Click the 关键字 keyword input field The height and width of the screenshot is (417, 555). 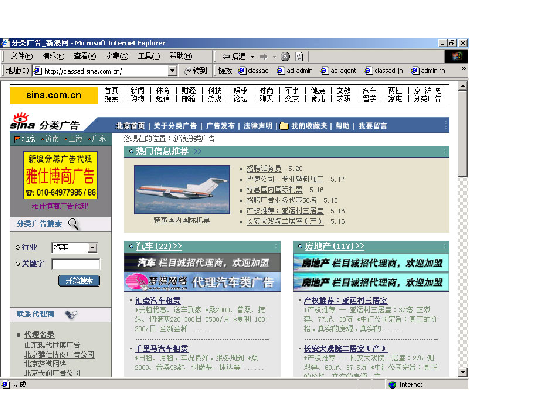coord(76,264)
